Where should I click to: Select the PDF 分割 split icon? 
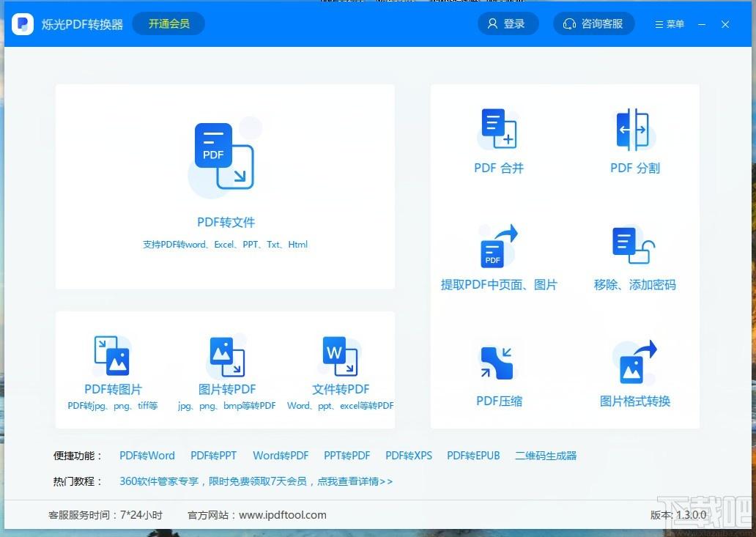tap(634, 129)
